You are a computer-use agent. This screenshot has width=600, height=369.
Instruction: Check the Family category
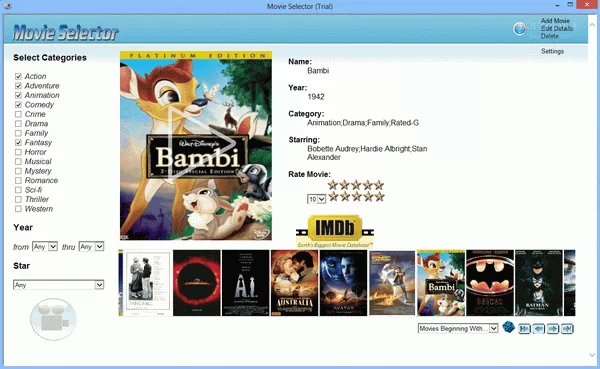click(x=18, y=133)
